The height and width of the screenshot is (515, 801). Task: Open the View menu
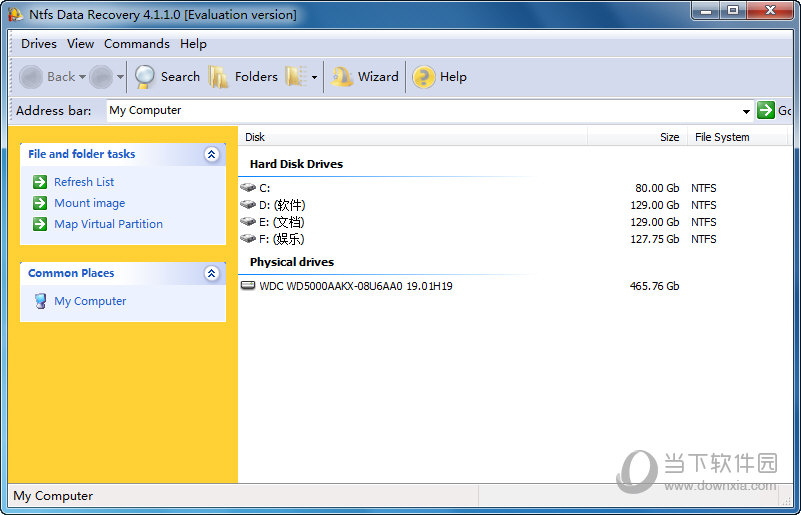tap(80, 44)
